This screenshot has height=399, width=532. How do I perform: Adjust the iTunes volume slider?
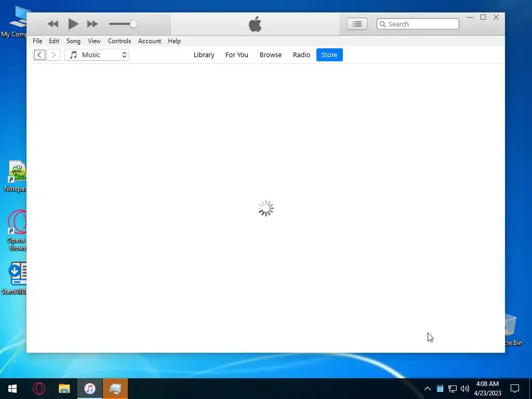point(123,24)
